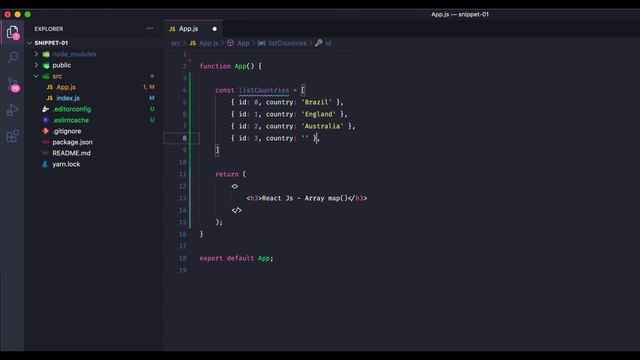Open .editorconfig file
This screenshot has width=640, height=360.
coord(72,109)
